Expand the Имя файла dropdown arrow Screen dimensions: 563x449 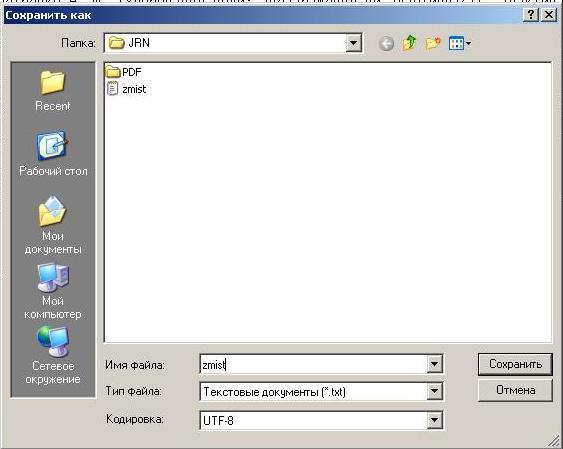click(434, 364)
